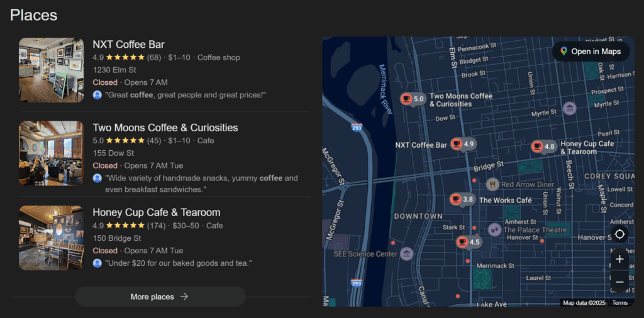Click the address 1230 Elm St
The image size is (644, 318).
point(114,70)
